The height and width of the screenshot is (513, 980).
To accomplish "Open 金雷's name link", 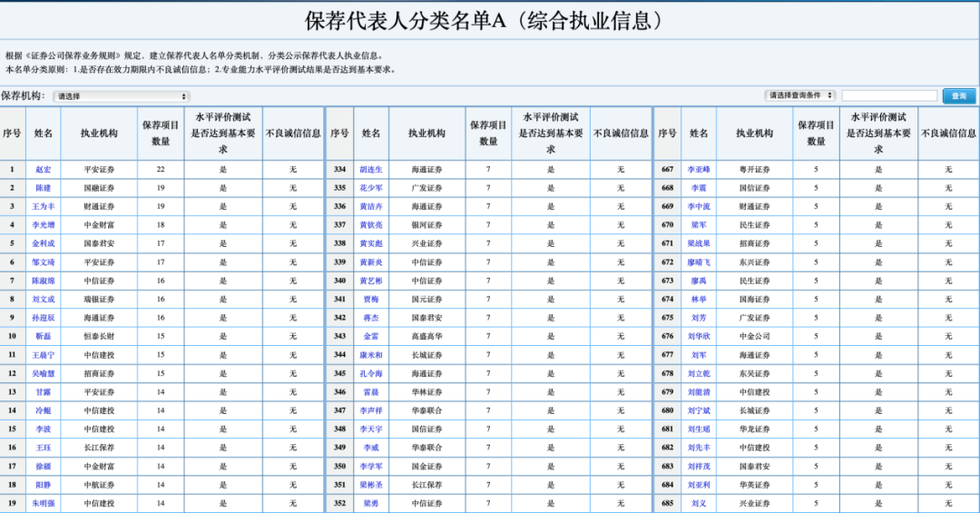I will [x=370, y=337].
